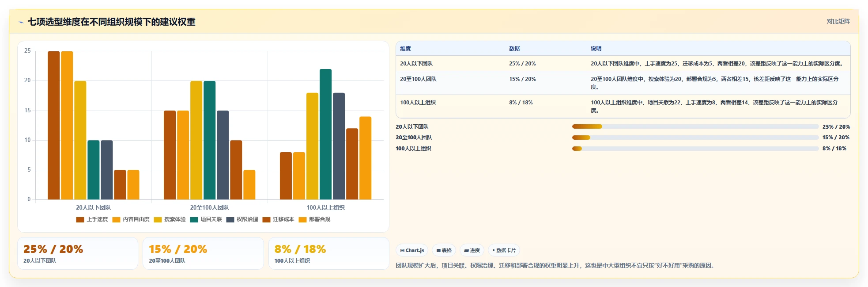
Task: Click the 20人以下团队 x-axis label
Action: [x=93, y=207]
